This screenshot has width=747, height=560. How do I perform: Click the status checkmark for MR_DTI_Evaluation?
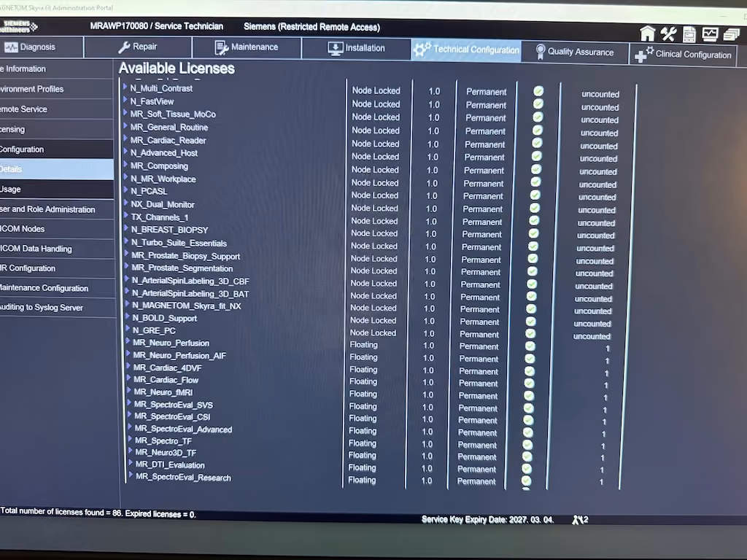pyautogui.click(x=527, y=469)
